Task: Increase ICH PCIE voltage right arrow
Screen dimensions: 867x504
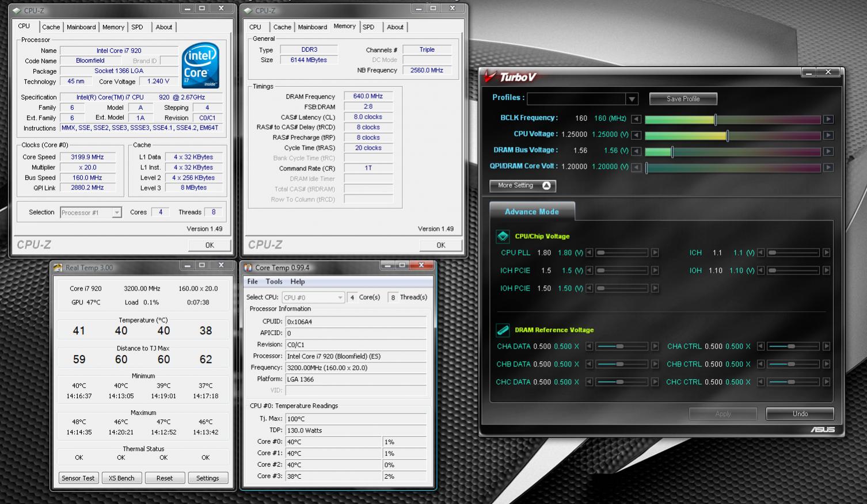Action: point(655,270)
